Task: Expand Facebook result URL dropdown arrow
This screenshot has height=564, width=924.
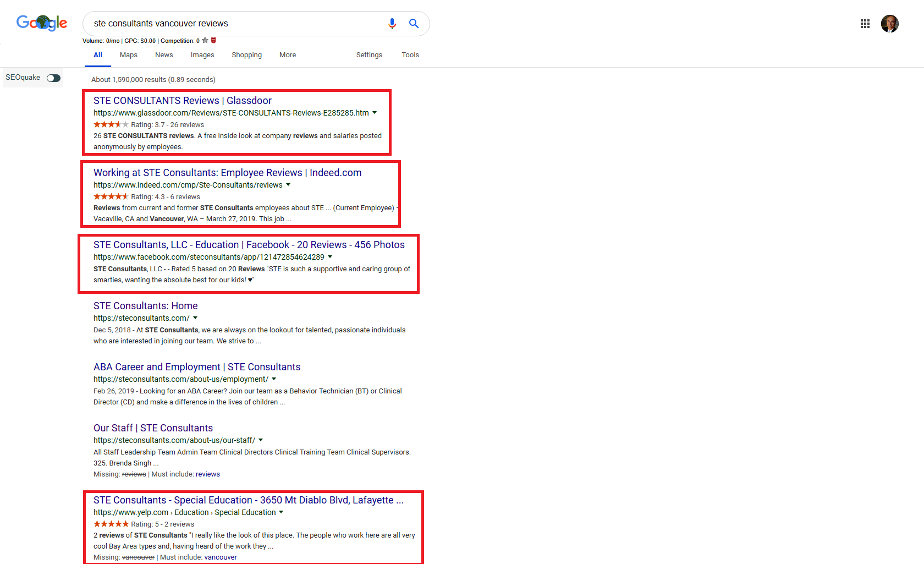Action: 330,257
